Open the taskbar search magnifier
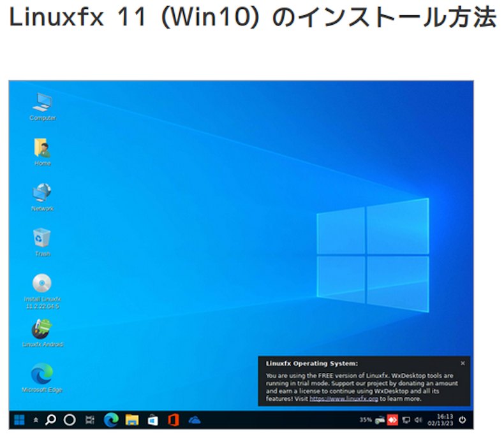The height and width of the screenshot is (441, 504). [50, 420]
